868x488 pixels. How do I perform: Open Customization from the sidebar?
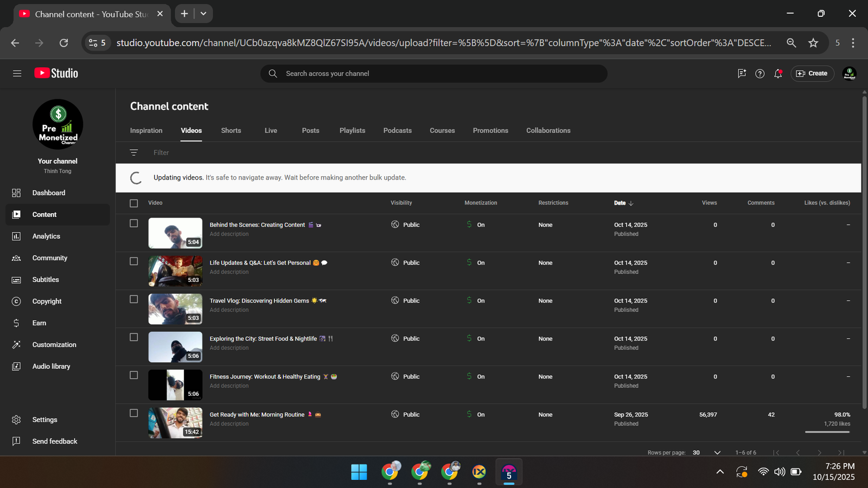[x=54, y=345]
